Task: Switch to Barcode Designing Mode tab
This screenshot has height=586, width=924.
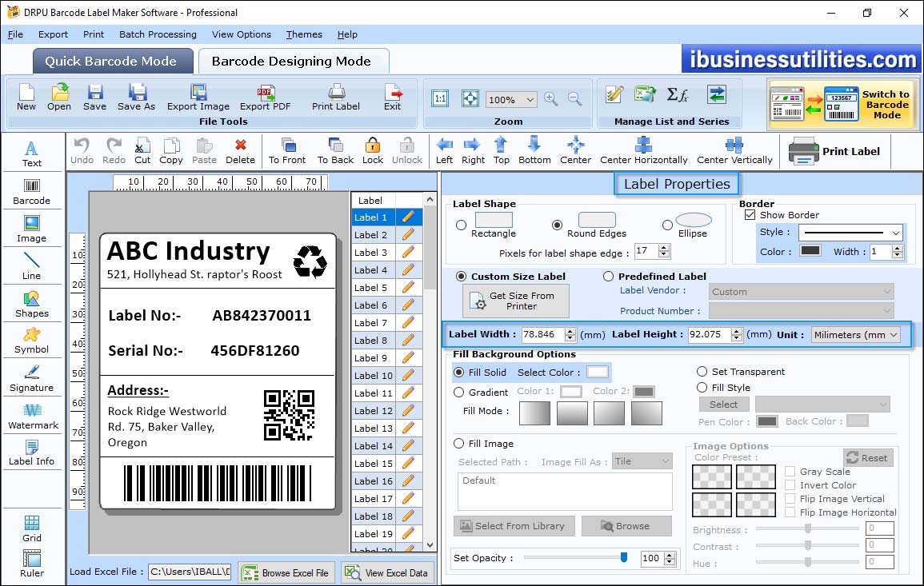Action: pyautogui.click(x=292, y=62)
